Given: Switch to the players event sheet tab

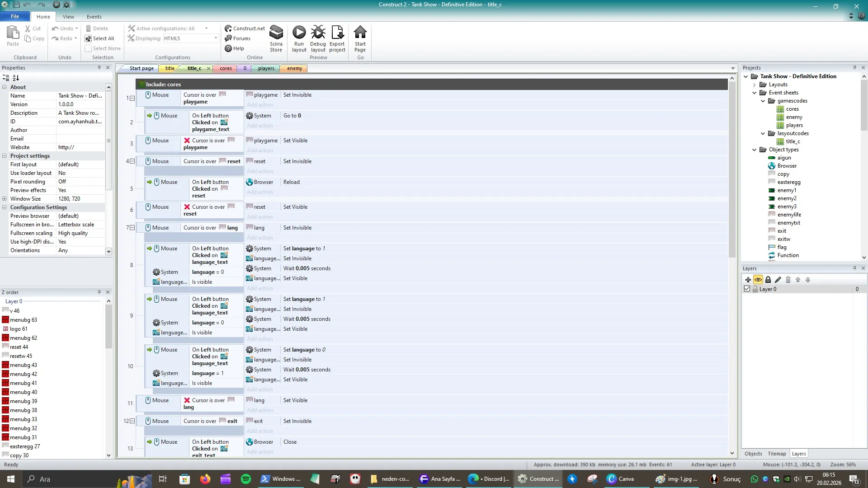Looking at the screenshot, I should click(x=266, y=68).
